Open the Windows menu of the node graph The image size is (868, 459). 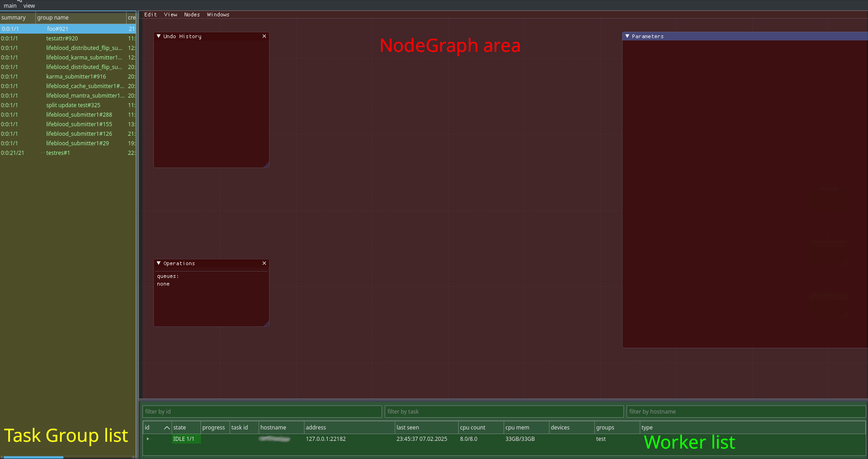(x=218, y=14)
